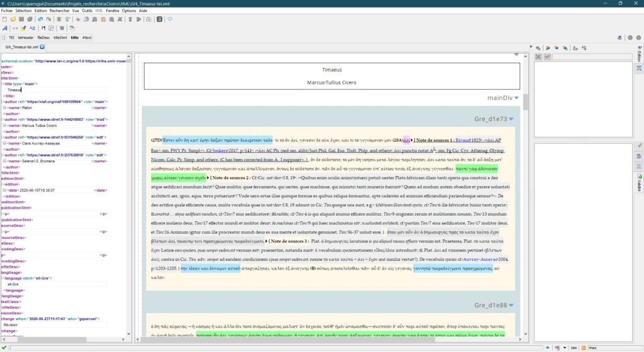Expand the Gre_d1e73 dropdown arrow
Screen dimensions: 644x352
(x=511, y=119)
